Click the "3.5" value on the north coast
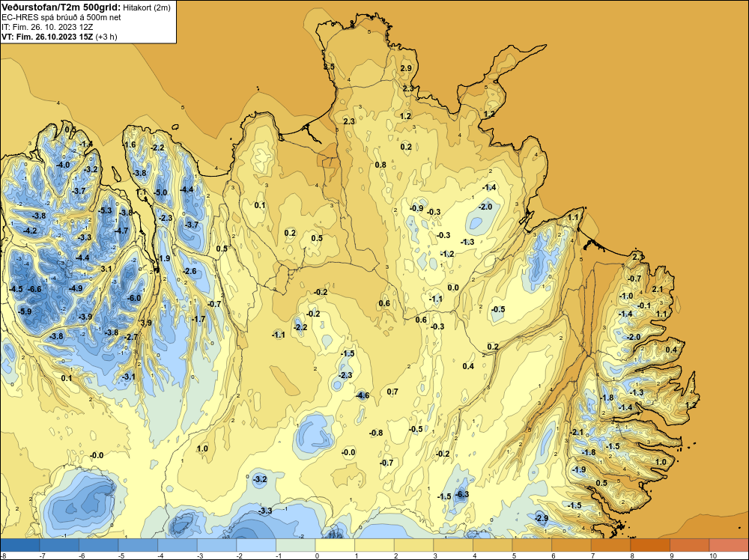The width and height of the screenshot is (749, 560). [x=329, y=67]
